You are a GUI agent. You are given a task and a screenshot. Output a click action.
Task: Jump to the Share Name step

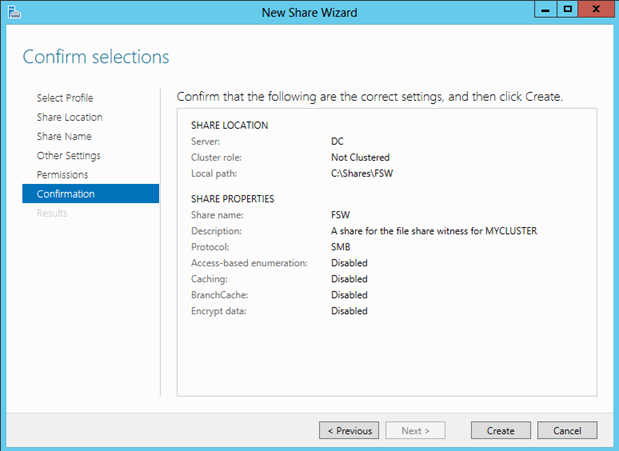click(63, 136)
